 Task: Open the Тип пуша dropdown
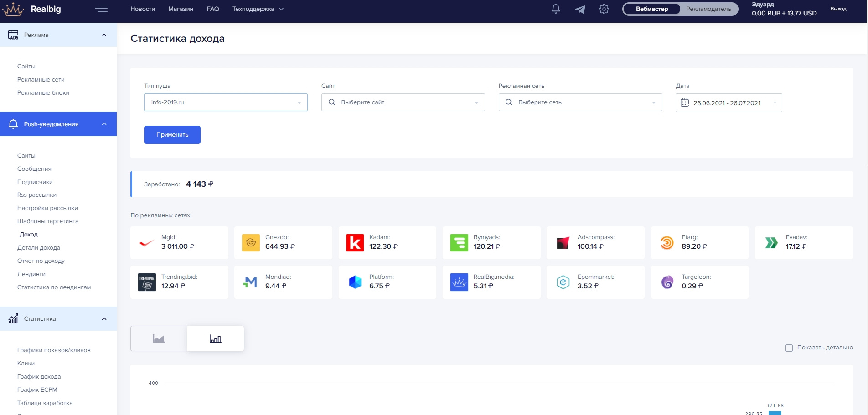tap(226, 102)
